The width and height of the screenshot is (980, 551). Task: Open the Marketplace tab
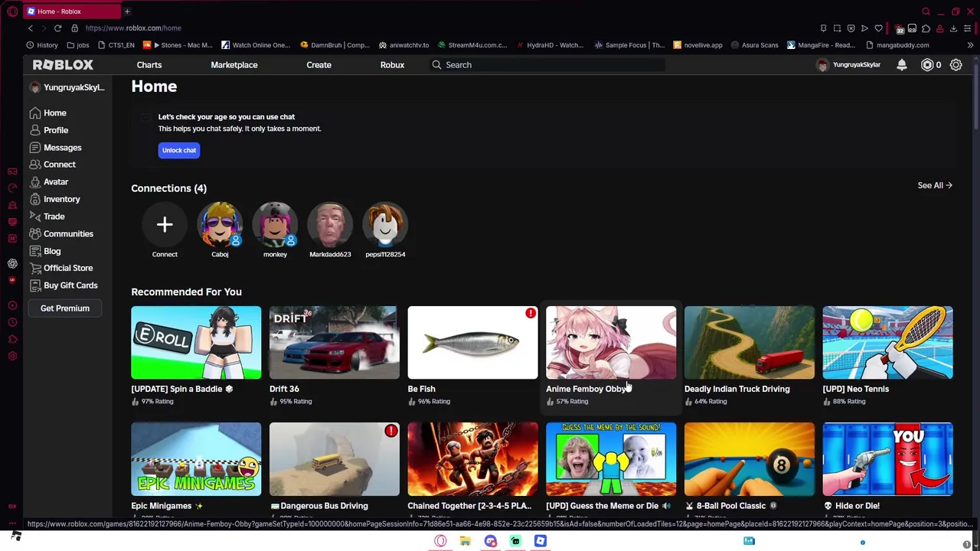click(x=234, y=65)
